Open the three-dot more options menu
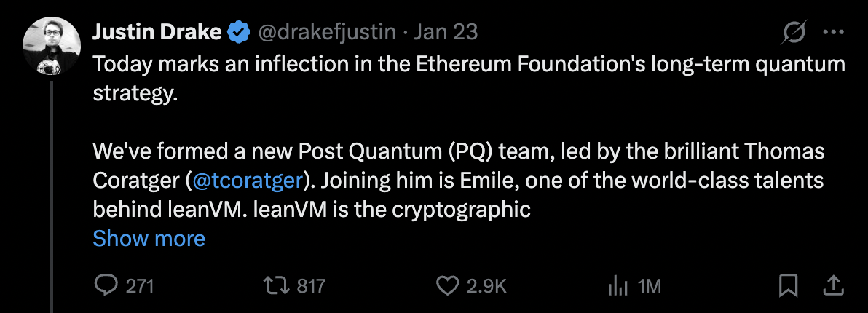 [x=833, y=33]
